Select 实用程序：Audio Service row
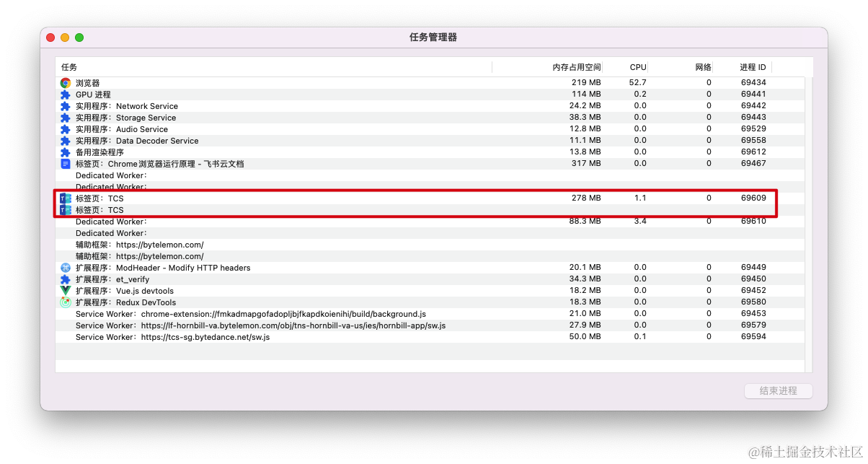This screenshot has width=868, height=464. point(430,129)
